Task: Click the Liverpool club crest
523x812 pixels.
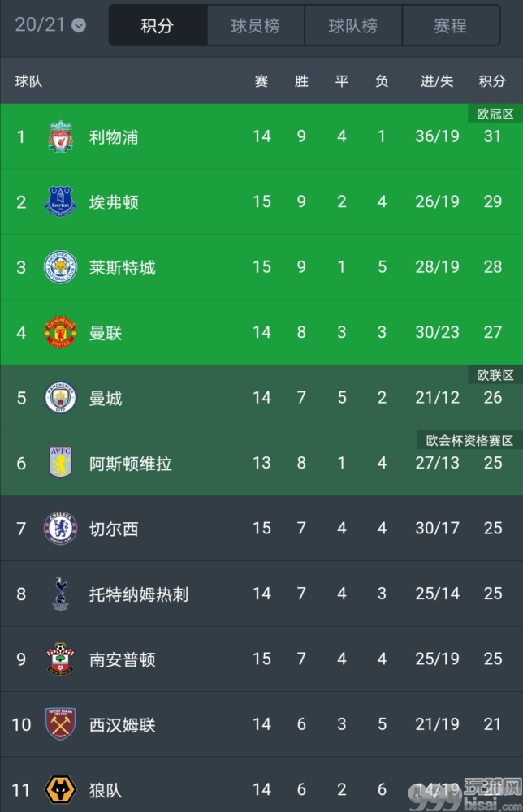Action: [61, 136]
